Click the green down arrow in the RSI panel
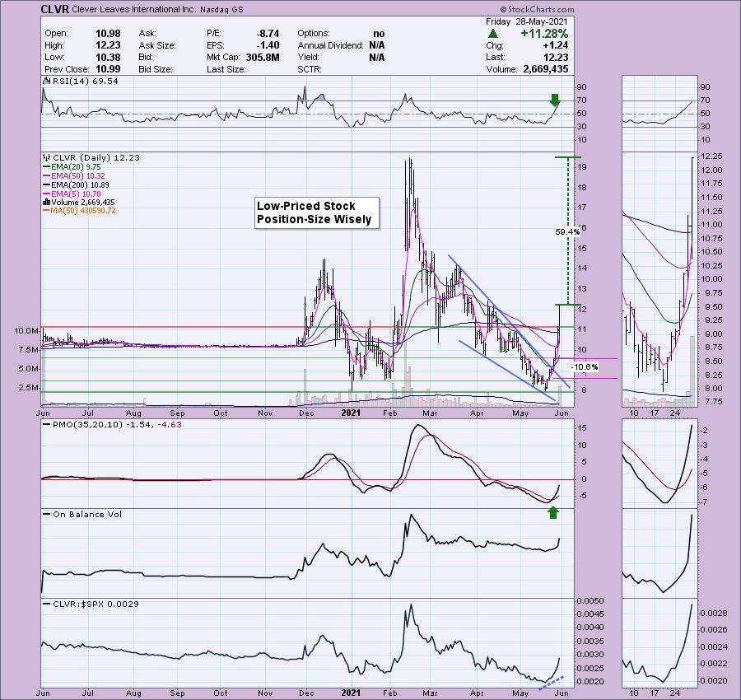741x700 pixels. 555,100
